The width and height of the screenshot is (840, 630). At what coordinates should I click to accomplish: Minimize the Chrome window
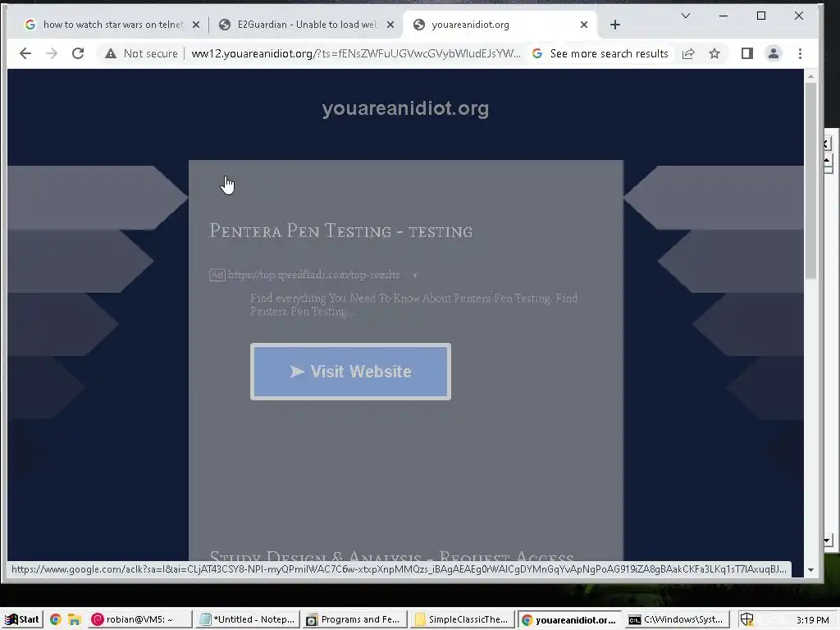coord(724,16)
